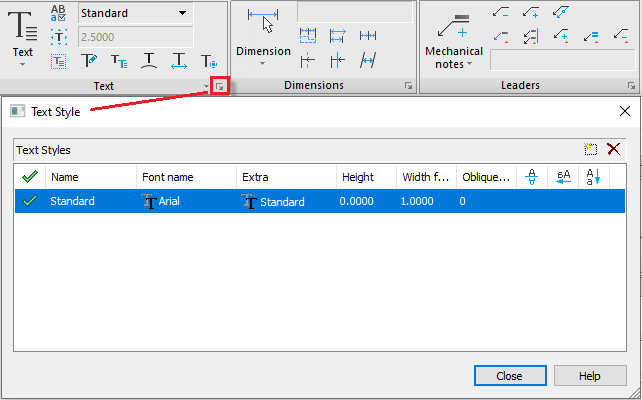
Task: Sort by the Font name column header
Action: (x=186, y=177)
